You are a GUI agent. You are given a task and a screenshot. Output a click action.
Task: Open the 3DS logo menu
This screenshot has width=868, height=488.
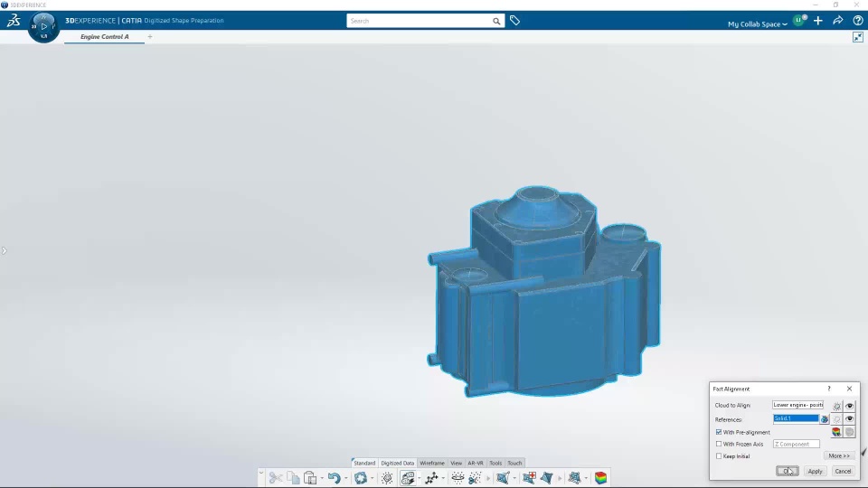14,21
